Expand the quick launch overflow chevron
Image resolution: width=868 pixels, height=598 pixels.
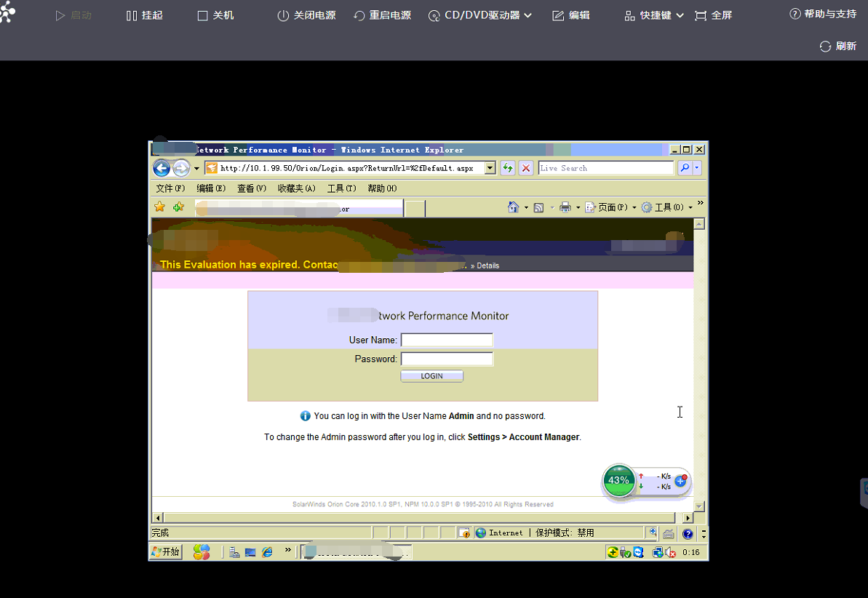tap(288, 550)
